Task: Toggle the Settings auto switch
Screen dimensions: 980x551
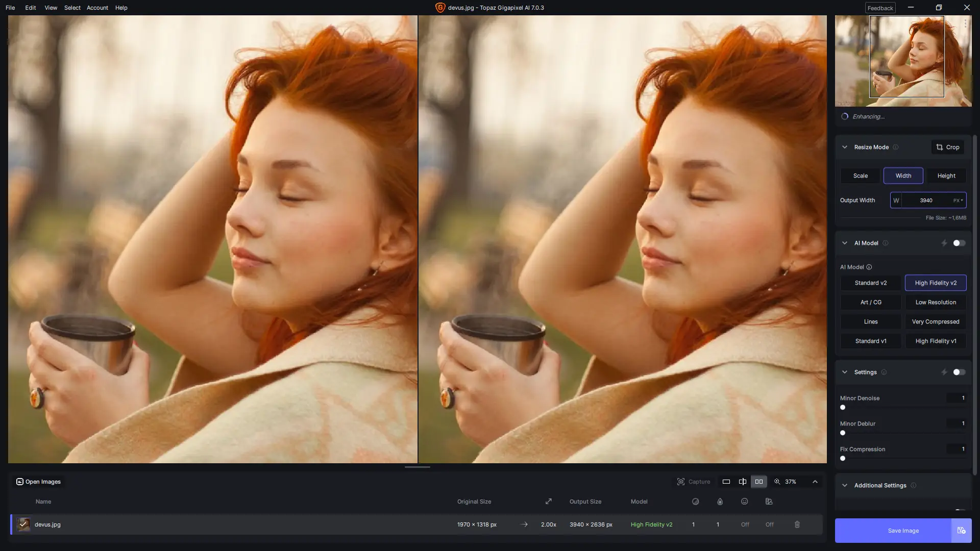Action: 959,372
